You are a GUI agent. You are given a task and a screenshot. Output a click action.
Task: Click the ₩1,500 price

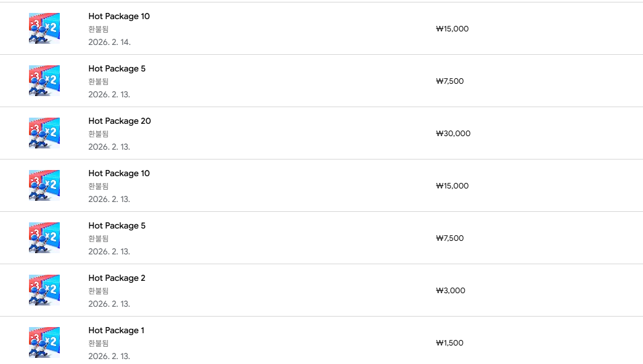point(449,343)
